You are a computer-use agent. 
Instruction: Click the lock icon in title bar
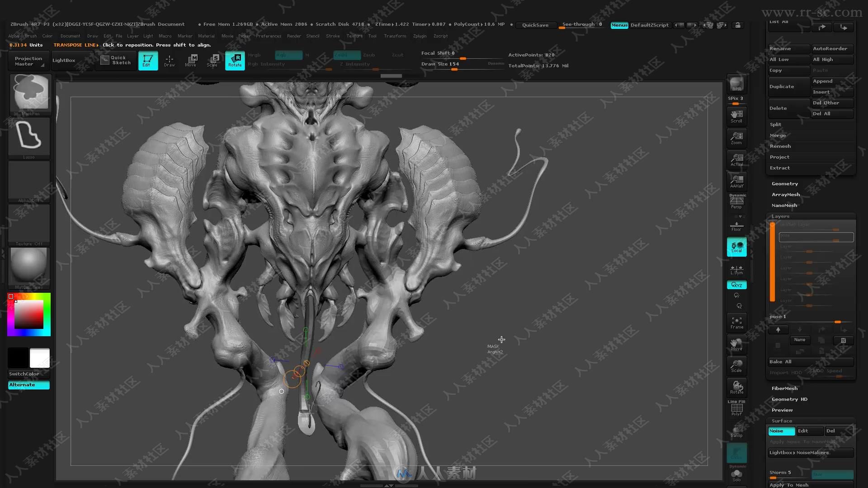738,25
